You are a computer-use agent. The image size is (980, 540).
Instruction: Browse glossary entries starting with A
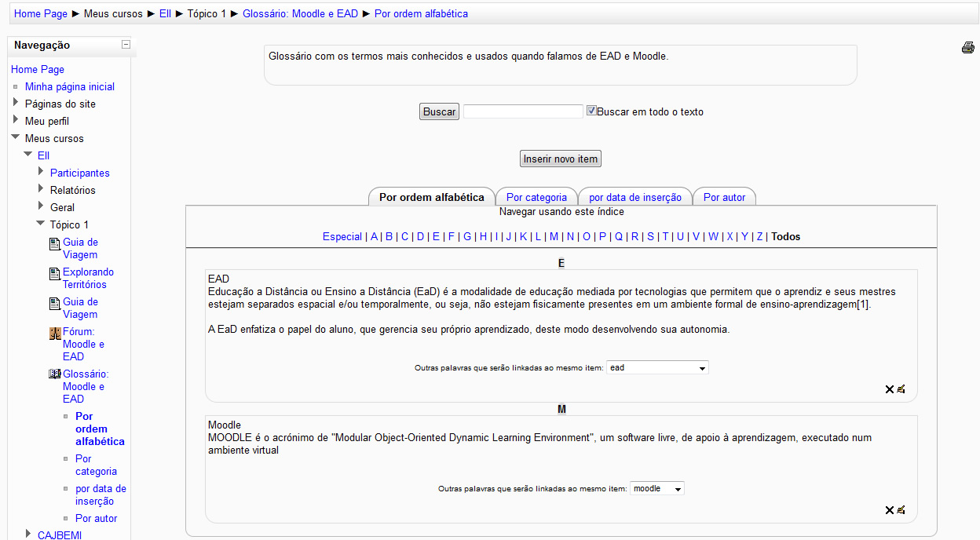point(375,236)
